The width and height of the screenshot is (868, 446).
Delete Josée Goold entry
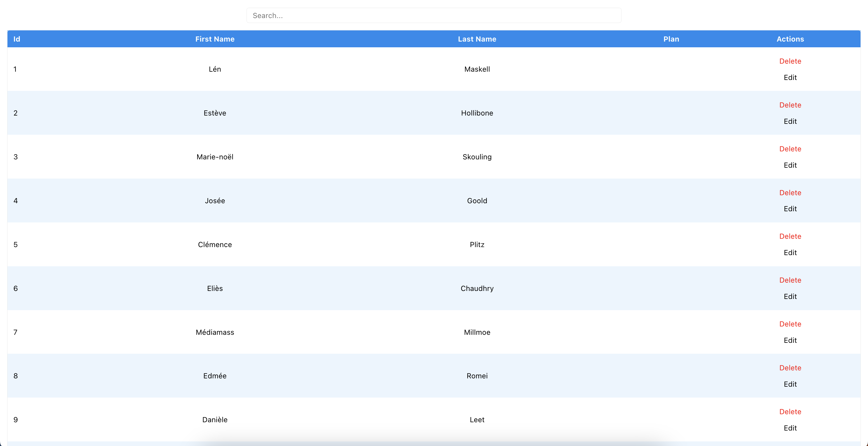coord(790,193)
